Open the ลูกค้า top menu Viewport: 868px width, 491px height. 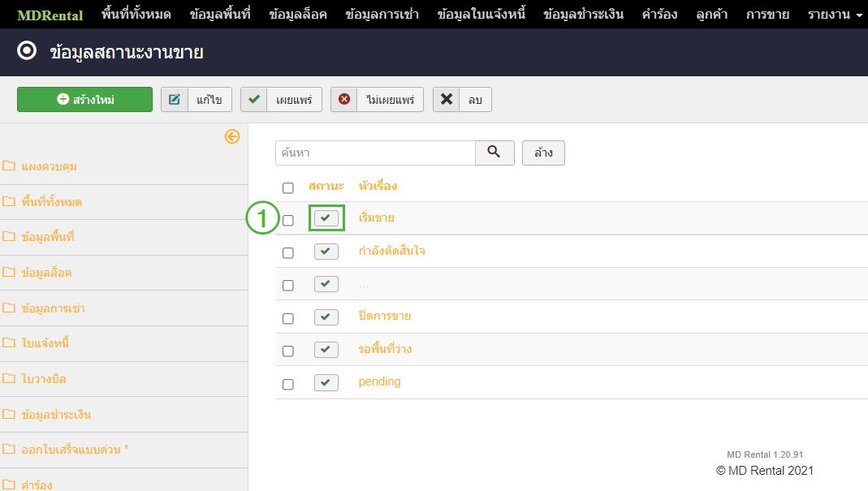[x=712, y=15]
